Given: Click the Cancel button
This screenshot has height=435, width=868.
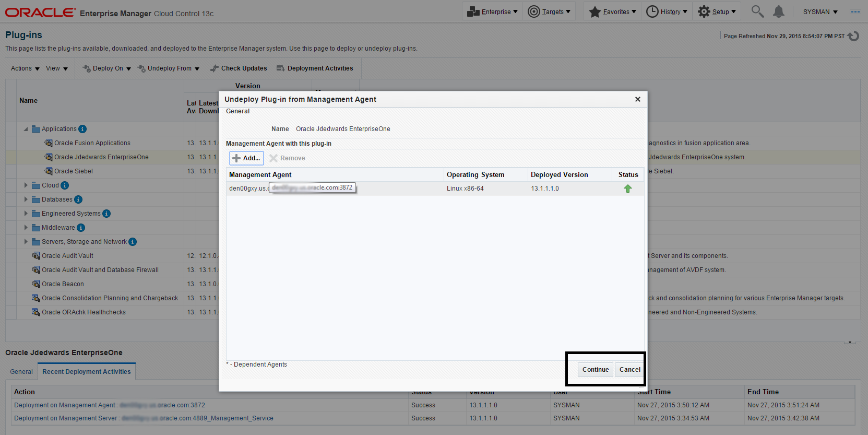Looking at the screenshot, I should pyautogui.click(x=629, y=370).
